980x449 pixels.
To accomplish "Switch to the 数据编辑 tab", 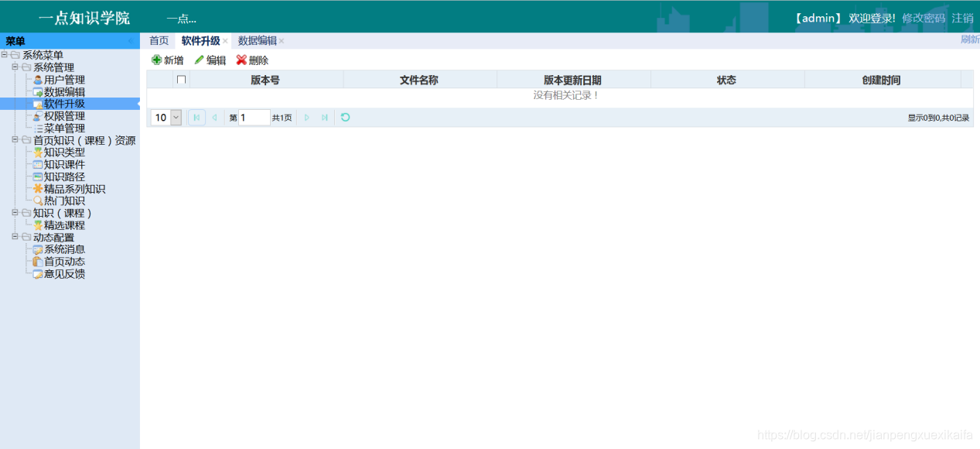I will [x=258, y=41].
